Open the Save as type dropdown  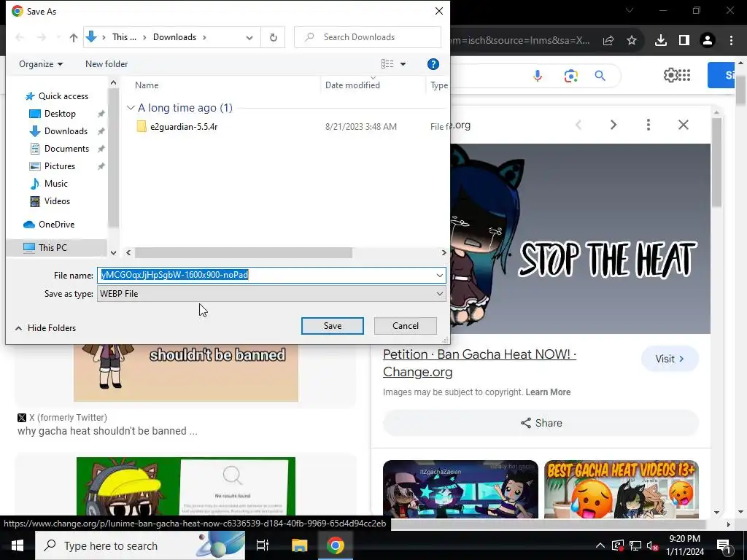tap(271, 294)
